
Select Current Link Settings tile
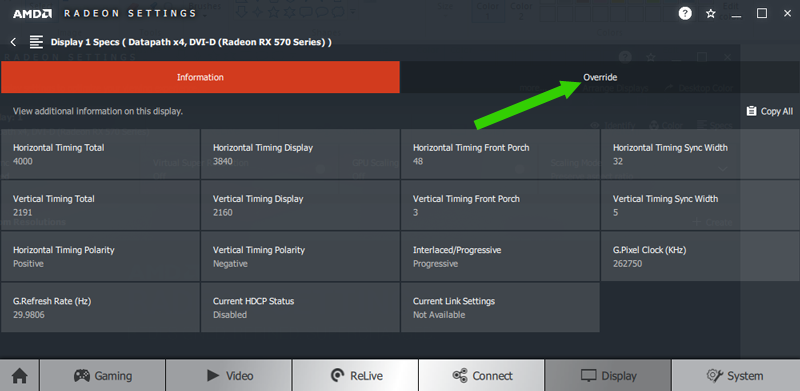500,307
